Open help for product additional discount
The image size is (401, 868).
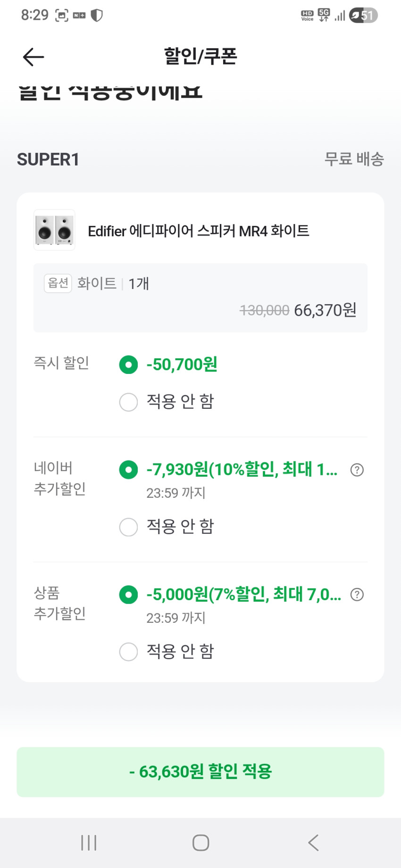click(357, 595)
